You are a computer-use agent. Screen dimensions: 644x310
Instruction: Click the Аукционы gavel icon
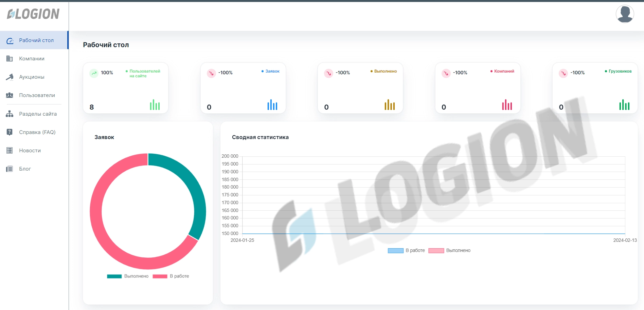pyautogui.click(x=10, y=77)
